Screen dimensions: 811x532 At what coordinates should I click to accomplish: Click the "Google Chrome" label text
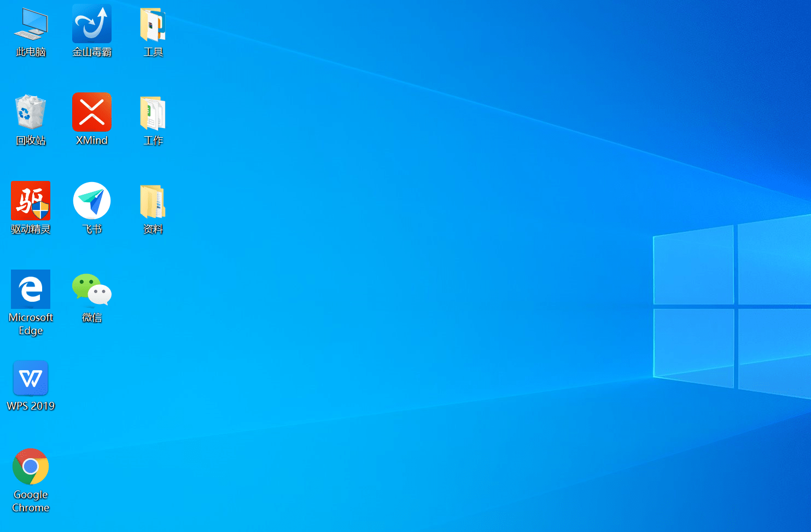[x=31, y=501]
